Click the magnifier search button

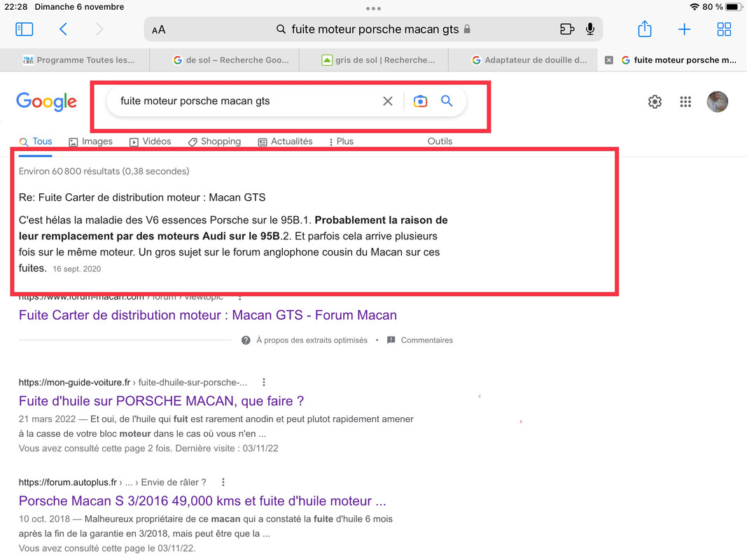tap(447, 101)
